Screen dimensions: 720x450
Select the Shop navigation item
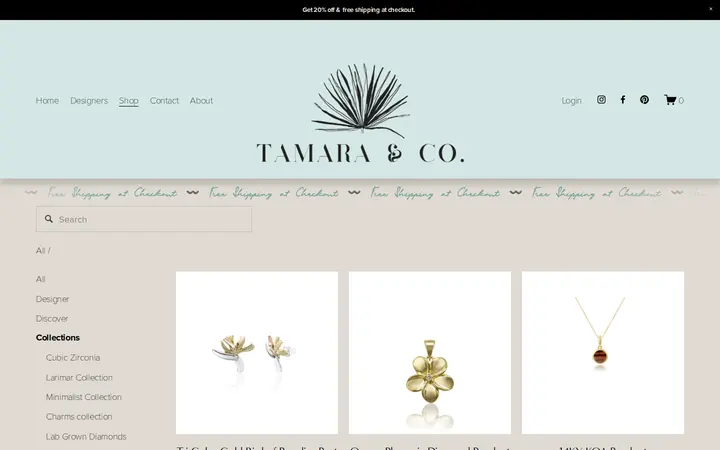(x=129, y=101)
